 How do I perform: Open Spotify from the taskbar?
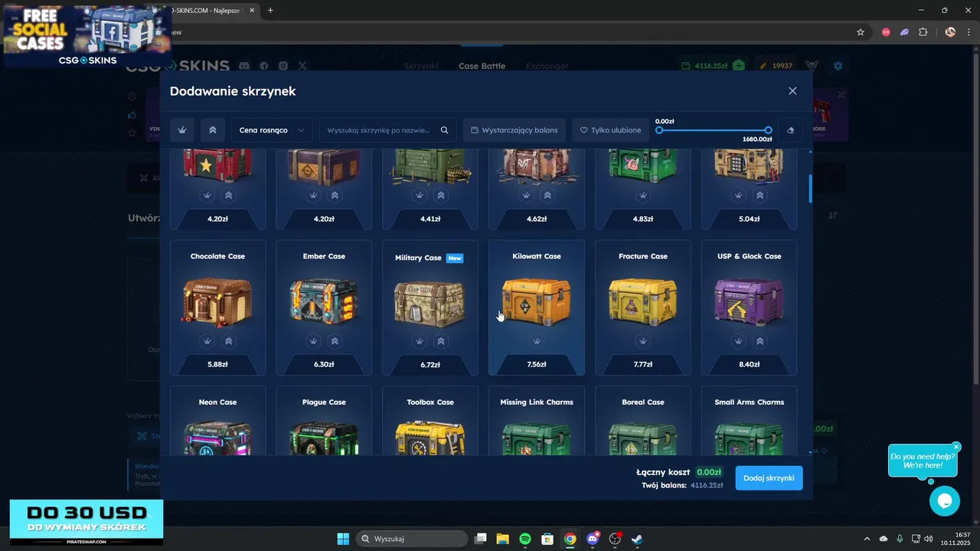point(525,539)
